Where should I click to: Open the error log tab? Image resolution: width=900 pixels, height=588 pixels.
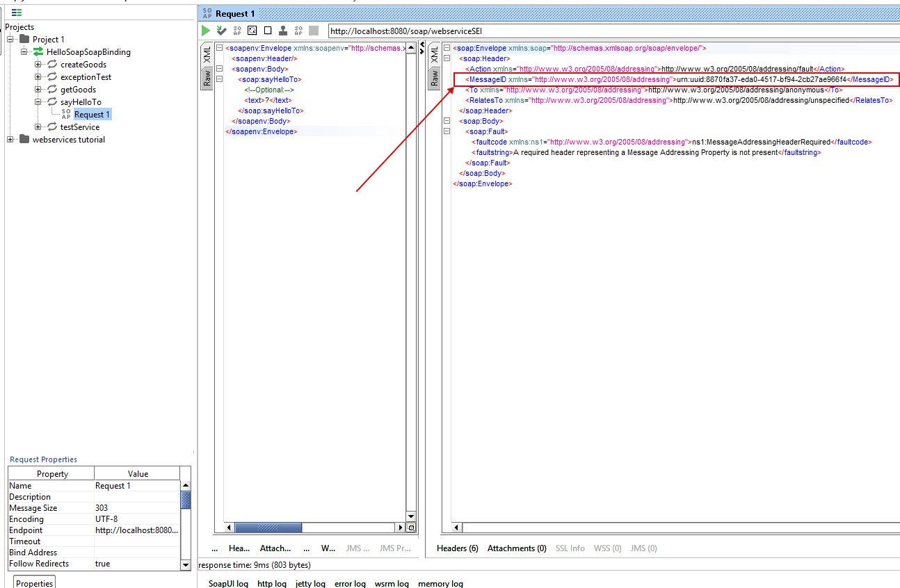coord(350,583)
